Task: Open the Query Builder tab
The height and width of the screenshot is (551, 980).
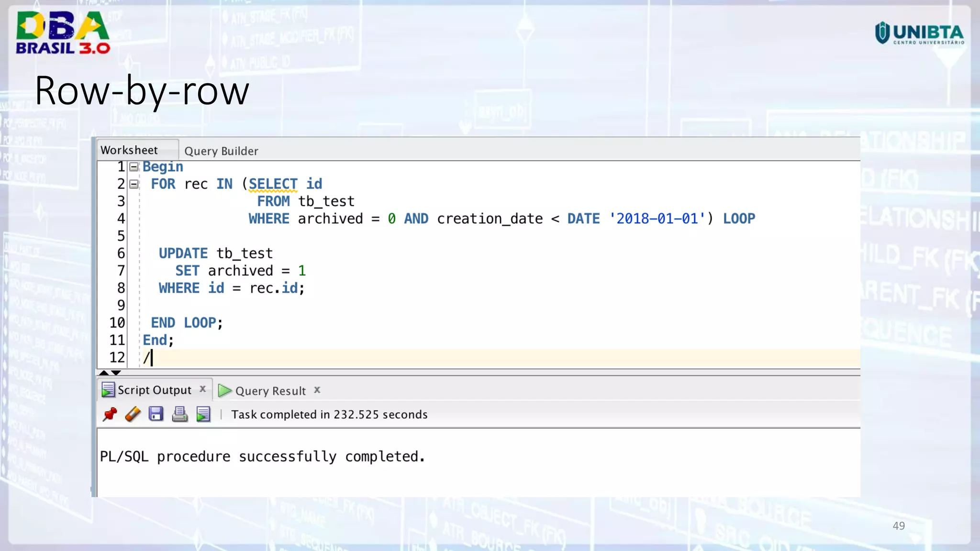Action: click(x=221, y=151)
